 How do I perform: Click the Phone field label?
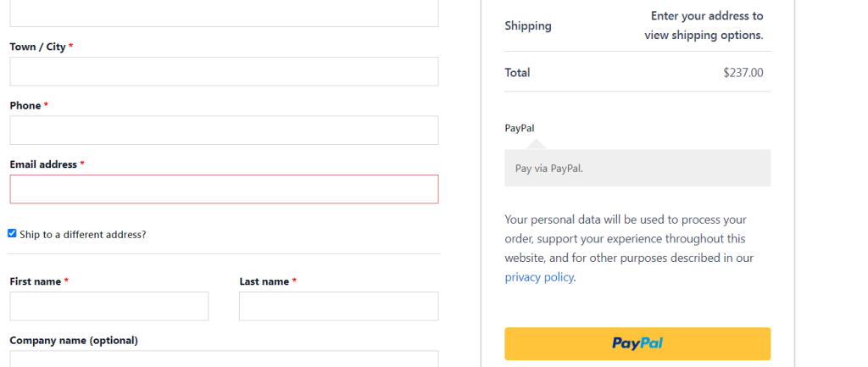click(25, 106)
